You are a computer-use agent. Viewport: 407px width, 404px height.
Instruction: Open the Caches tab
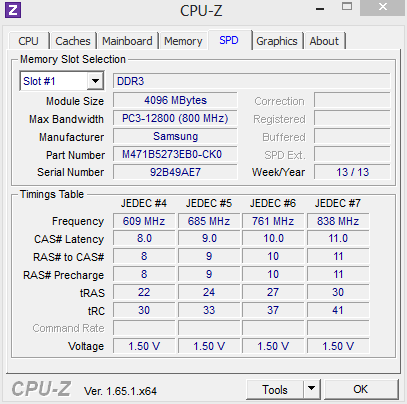pos(73,41)
